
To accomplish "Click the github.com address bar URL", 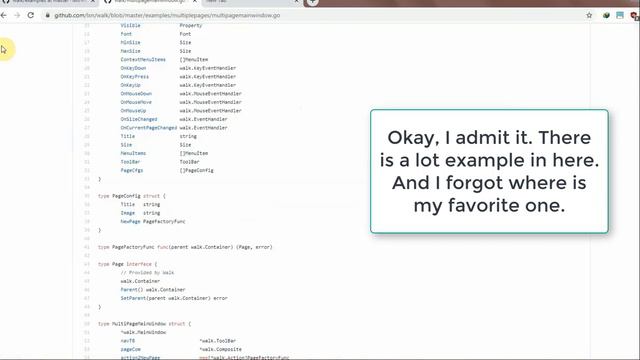I will pos(167,15).
